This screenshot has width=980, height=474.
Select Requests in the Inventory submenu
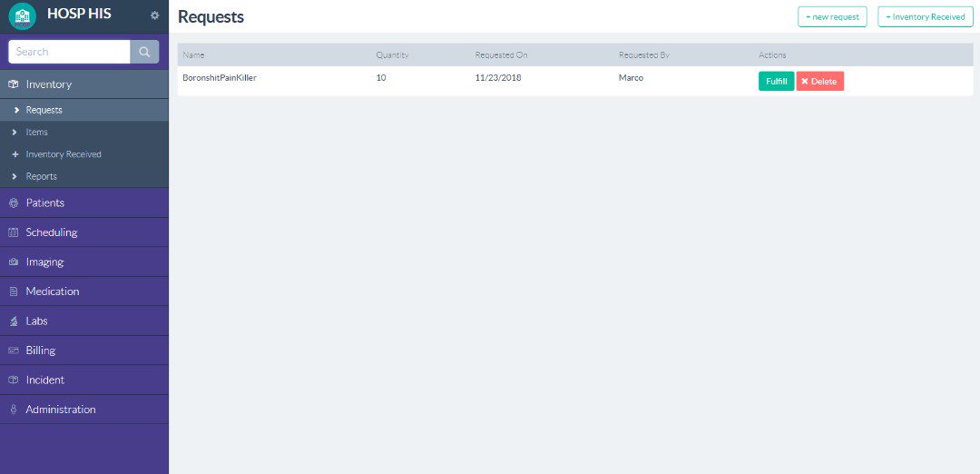click(84, 110)
